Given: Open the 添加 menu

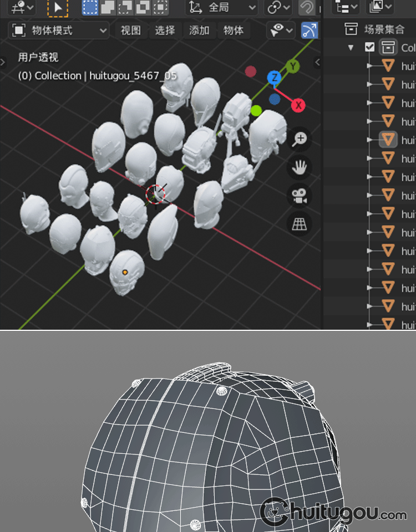Looking at the screenshot, I should [x=199, y=30].
